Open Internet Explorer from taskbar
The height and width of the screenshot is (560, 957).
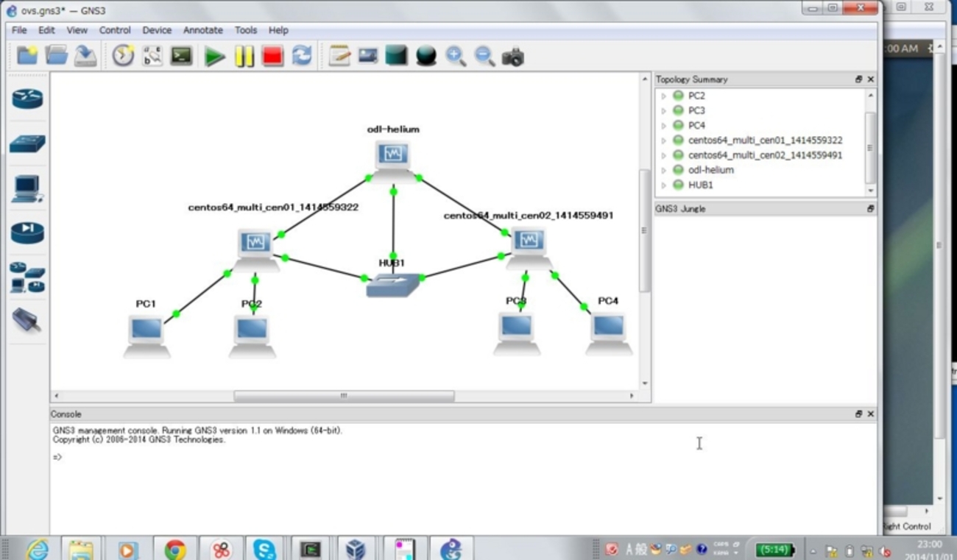click(x=38, y=549)
